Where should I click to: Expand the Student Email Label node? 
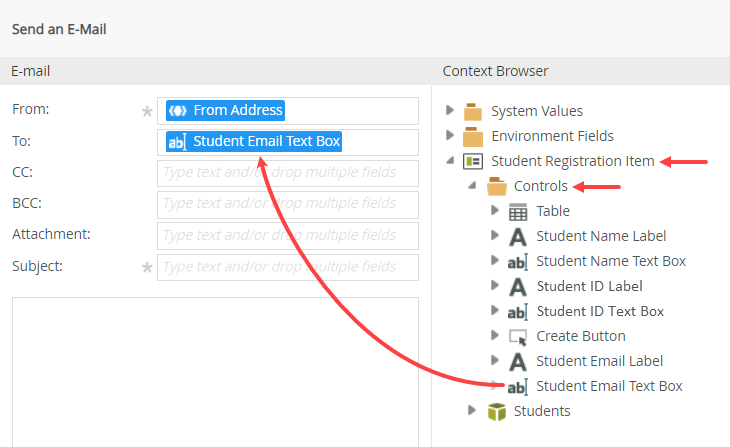pyautogui.click(x=495, y=360)
